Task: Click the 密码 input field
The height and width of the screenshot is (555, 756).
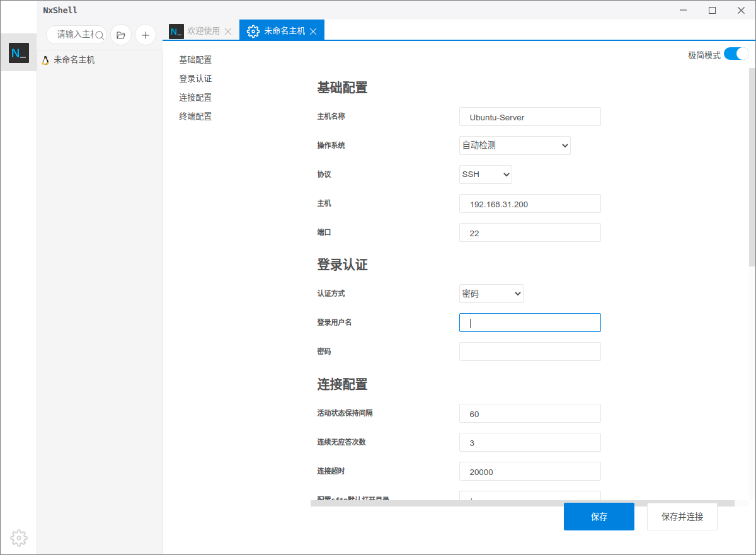Action: point(530,352)
